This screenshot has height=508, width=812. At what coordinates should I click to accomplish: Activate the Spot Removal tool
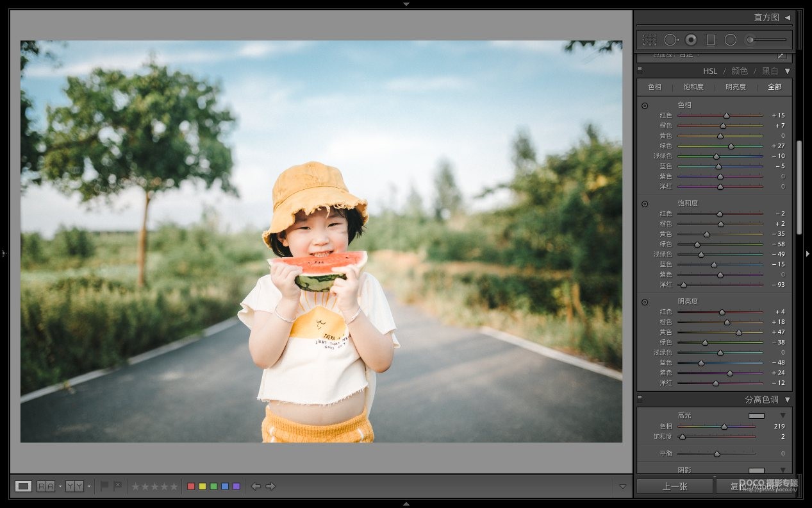pos(670,40)
